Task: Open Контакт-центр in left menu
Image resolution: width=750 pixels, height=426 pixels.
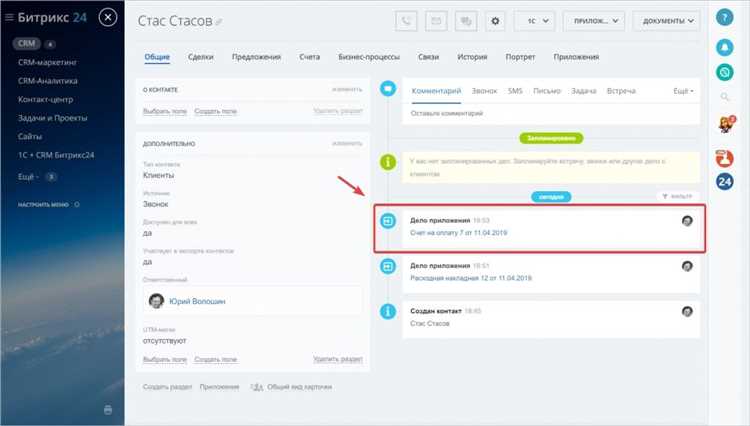Action: pyautogui.click(x=45, y=99)
